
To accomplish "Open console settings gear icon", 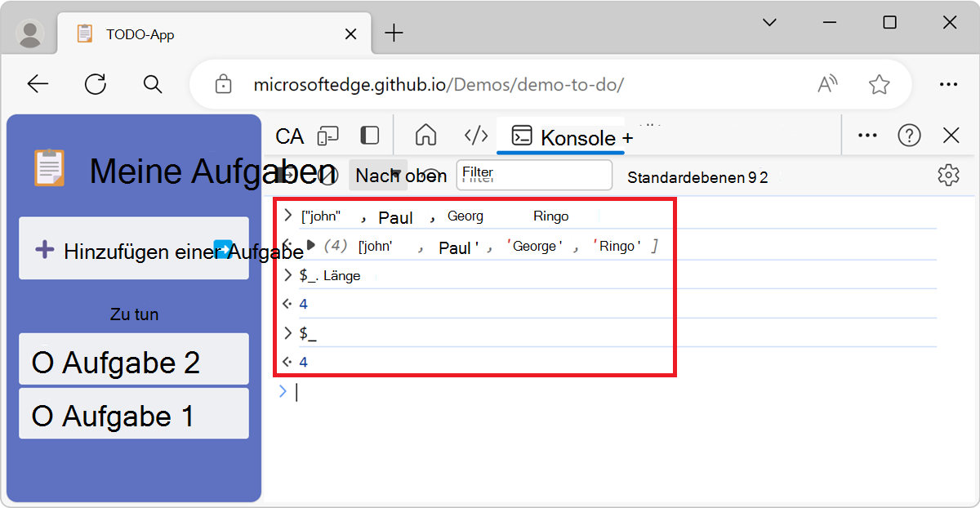I will 947,175.
